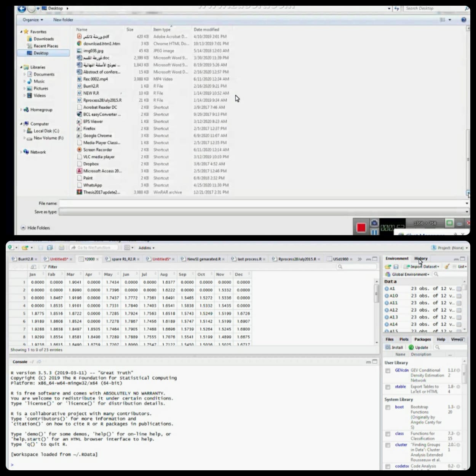This screenshot has height=476, width=476.
Task: Click the camera screenshot icon in recorder
Action: click(x=374, y=223)
